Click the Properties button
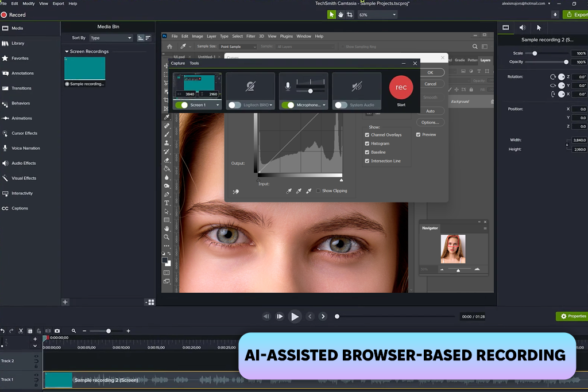The image size is (588, 392). coord(572,316)
